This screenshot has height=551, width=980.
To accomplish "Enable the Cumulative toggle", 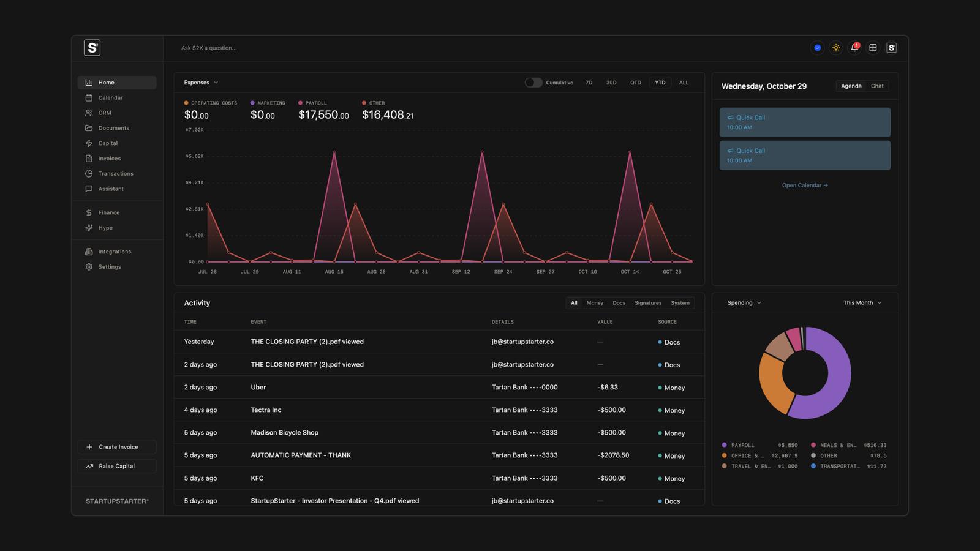I will click(533, 83).
